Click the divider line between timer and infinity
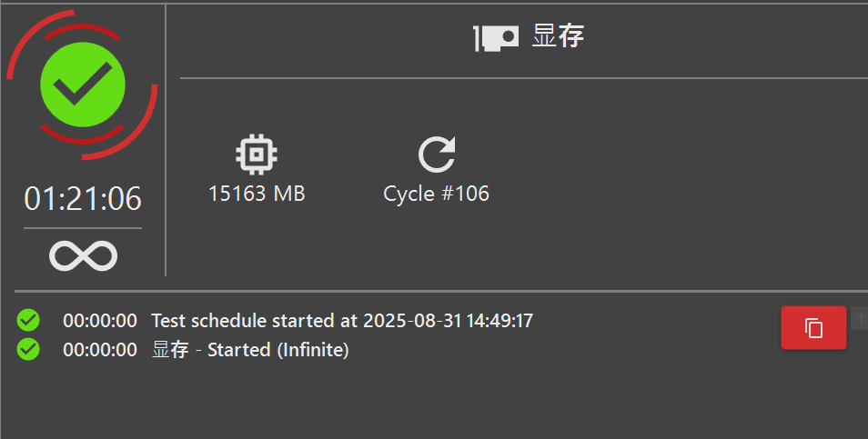Screen dimensions: 868x439 click(x=83, y=228)
